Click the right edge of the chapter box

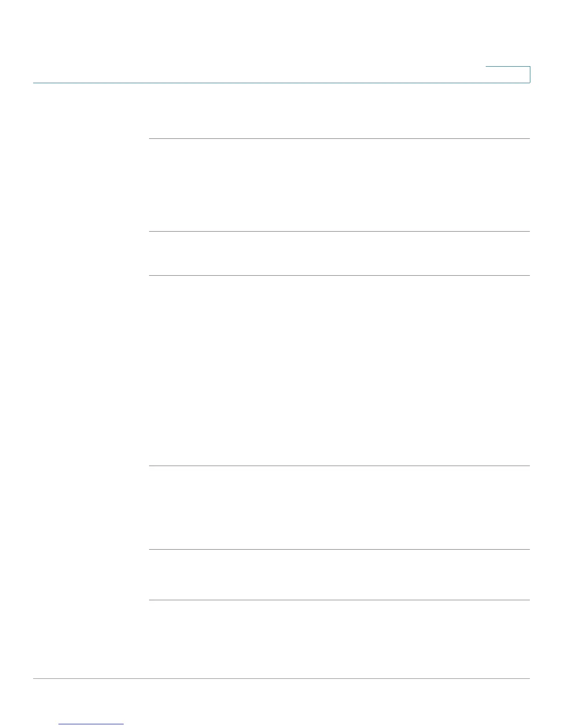click(530, 74)
